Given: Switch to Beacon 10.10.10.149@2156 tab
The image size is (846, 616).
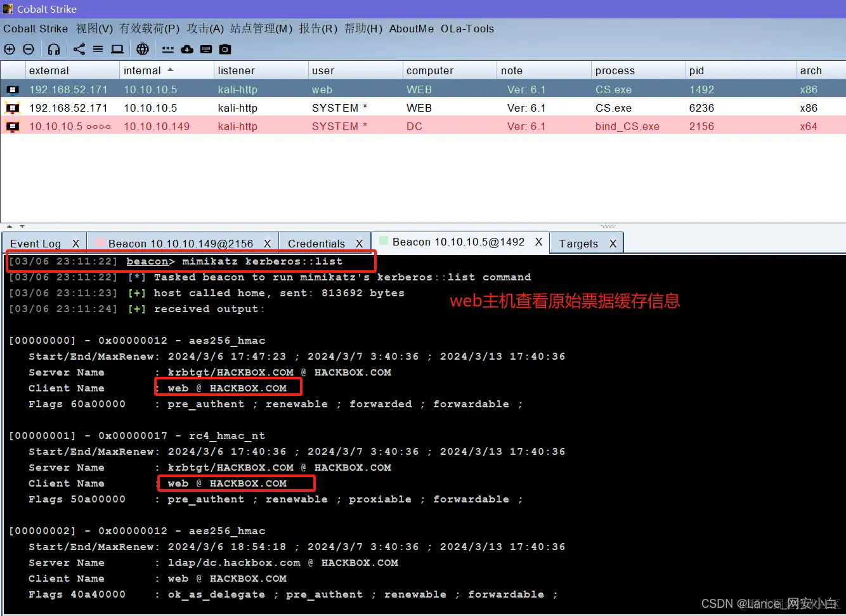Looking at the screenshot, I should click(x=181, y=244).
